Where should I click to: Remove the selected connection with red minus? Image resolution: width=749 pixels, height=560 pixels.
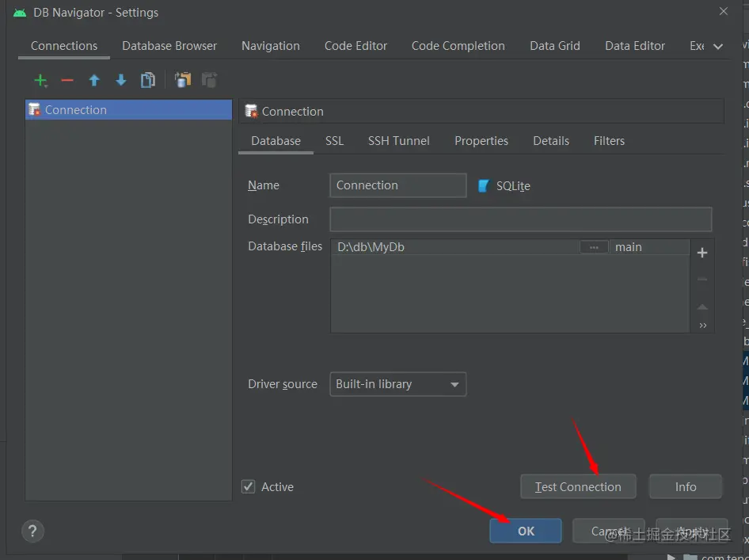[67, 80]
